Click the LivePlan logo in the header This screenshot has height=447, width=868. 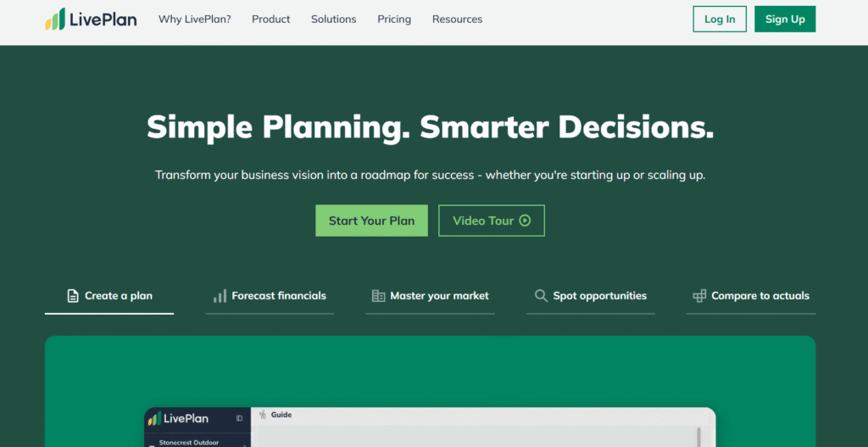(91, 20)
